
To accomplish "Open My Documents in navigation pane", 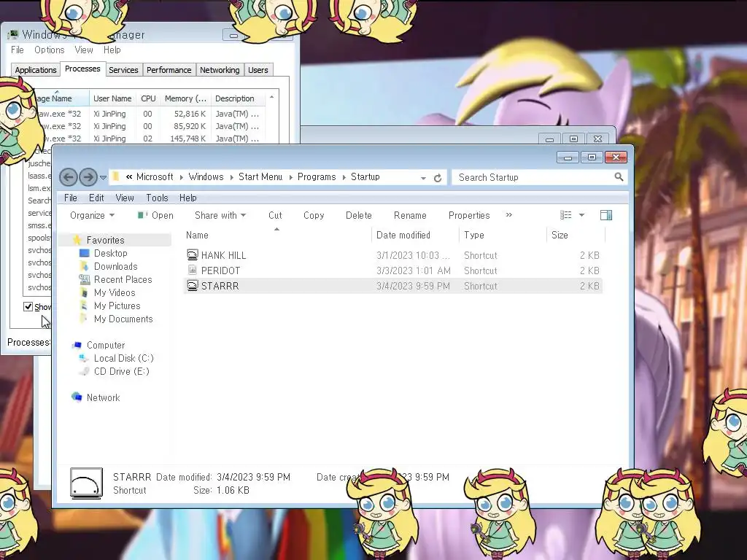I will click(x=123, y=319).
